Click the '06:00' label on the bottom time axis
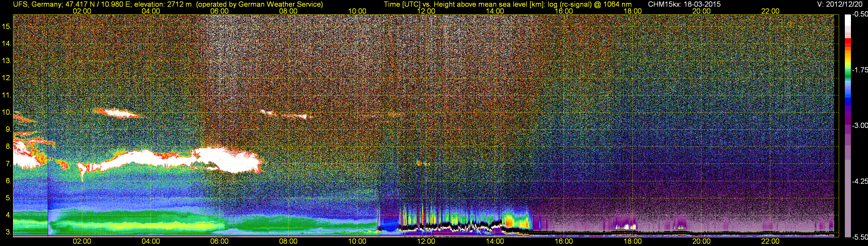This screenshot has height=246, width=868. coord(219,241)
